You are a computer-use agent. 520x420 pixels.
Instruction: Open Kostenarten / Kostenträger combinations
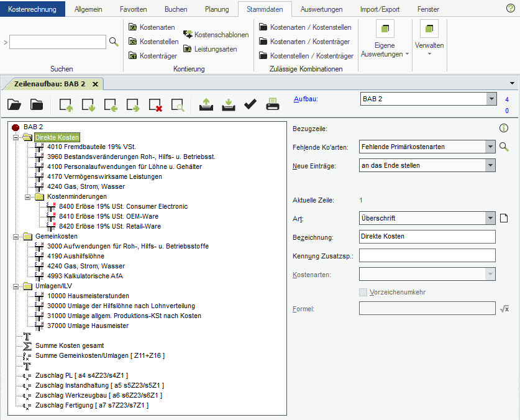tap(304, 42)
